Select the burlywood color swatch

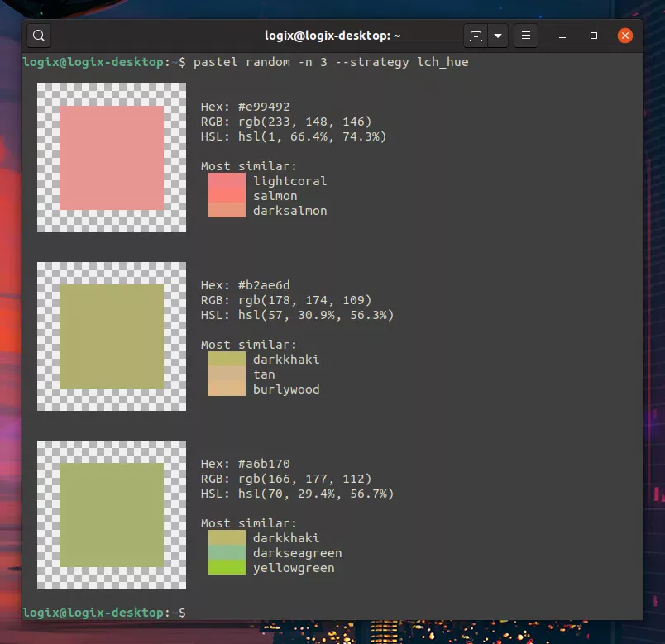pyautogui.click(x=227, y=389)
